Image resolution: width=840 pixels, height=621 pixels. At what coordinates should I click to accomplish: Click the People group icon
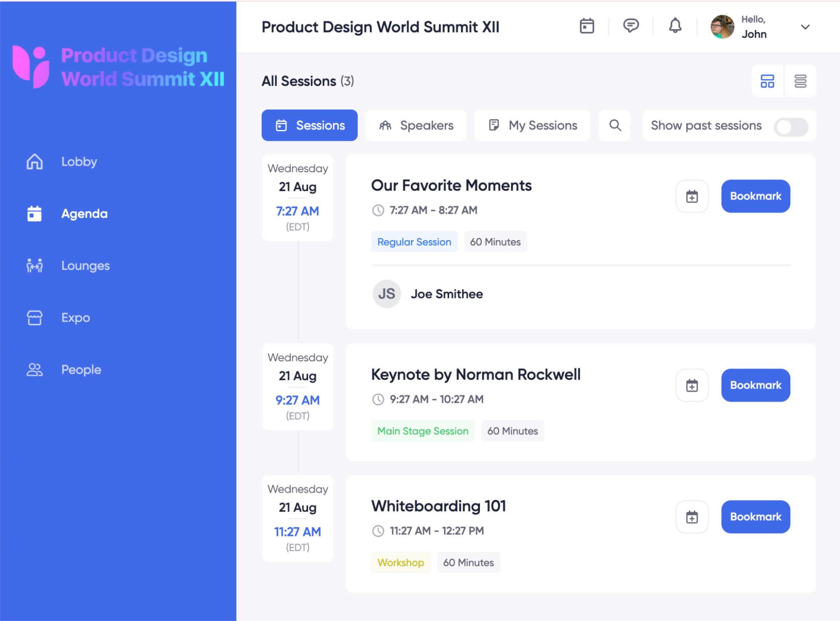(34, 370)
